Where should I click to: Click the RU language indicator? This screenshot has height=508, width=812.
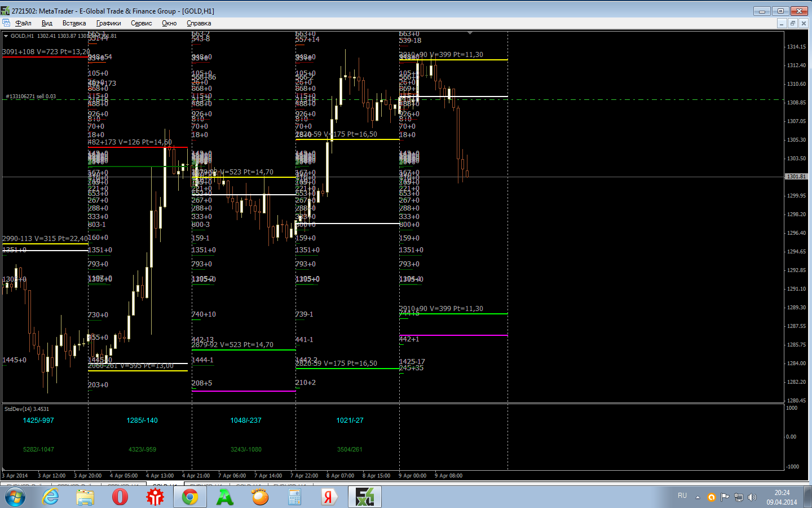click(x=682, y=496)
